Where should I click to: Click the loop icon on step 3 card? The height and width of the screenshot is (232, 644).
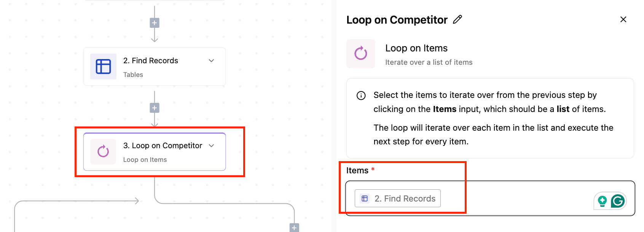pyautogui.click(x=103, y=152)
